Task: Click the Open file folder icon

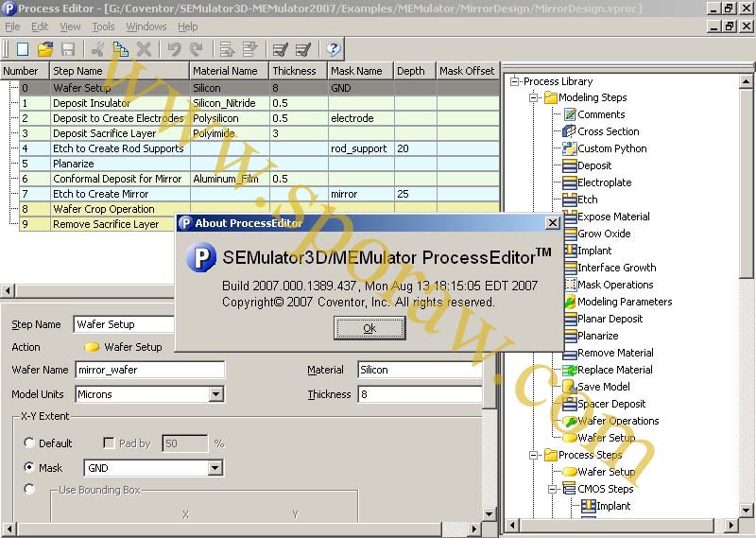Action: (x=45, y=49)
